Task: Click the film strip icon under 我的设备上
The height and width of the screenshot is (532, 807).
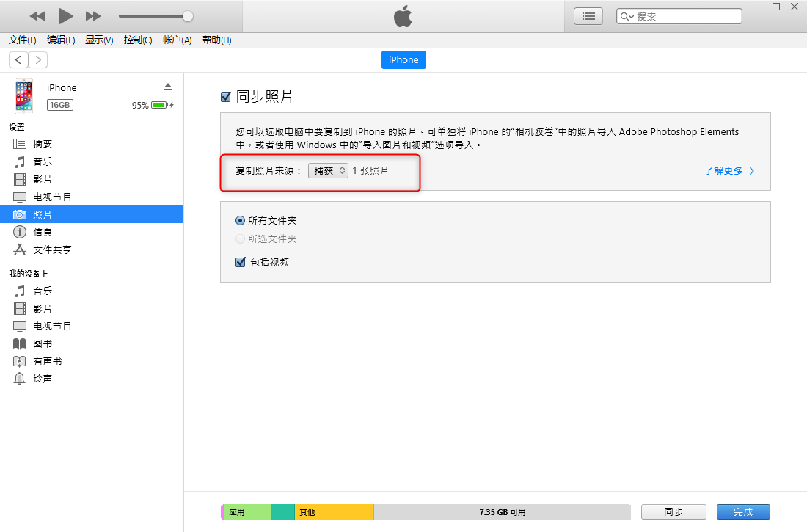Action: pyautogui.click(x=20, y=308)
